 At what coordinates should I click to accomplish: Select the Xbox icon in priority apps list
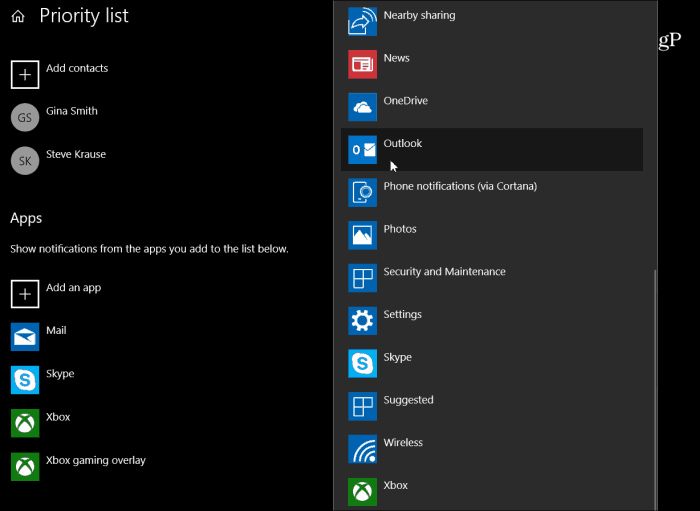point(25,423)
